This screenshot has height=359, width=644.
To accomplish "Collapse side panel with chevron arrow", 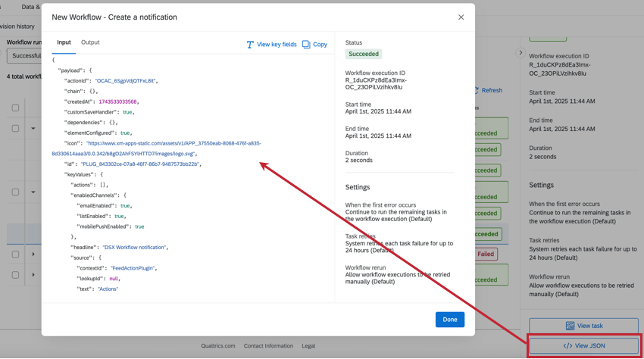I will (521, 52).
